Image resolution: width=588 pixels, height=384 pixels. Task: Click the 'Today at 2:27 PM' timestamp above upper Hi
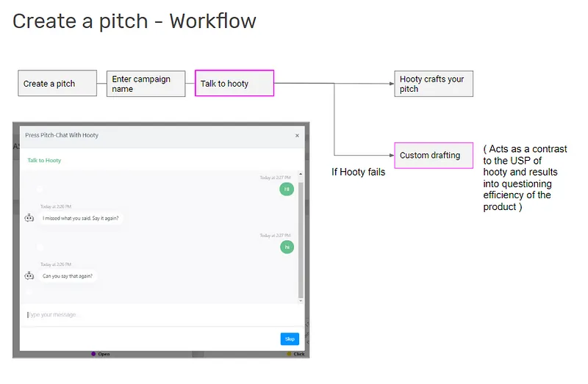(x=275, y=178)
